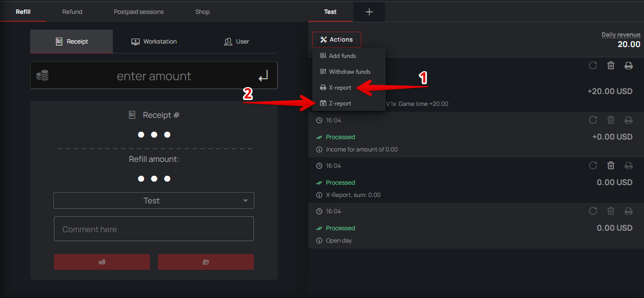Delete the +20.00 USD transaction
This screenshot has width=644, height=298.
pos(611,65)
